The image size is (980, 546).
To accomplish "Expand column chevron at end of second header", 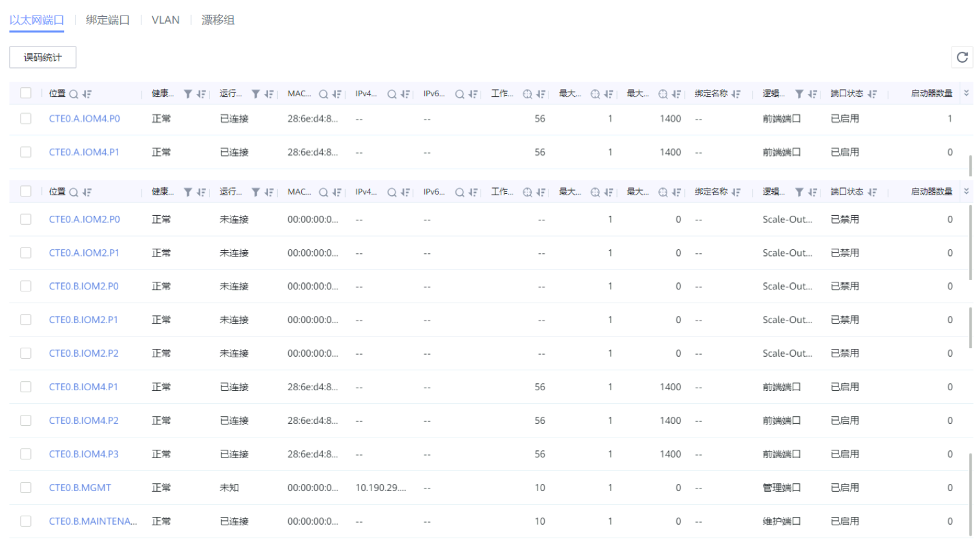I will [x=966, y=192].
